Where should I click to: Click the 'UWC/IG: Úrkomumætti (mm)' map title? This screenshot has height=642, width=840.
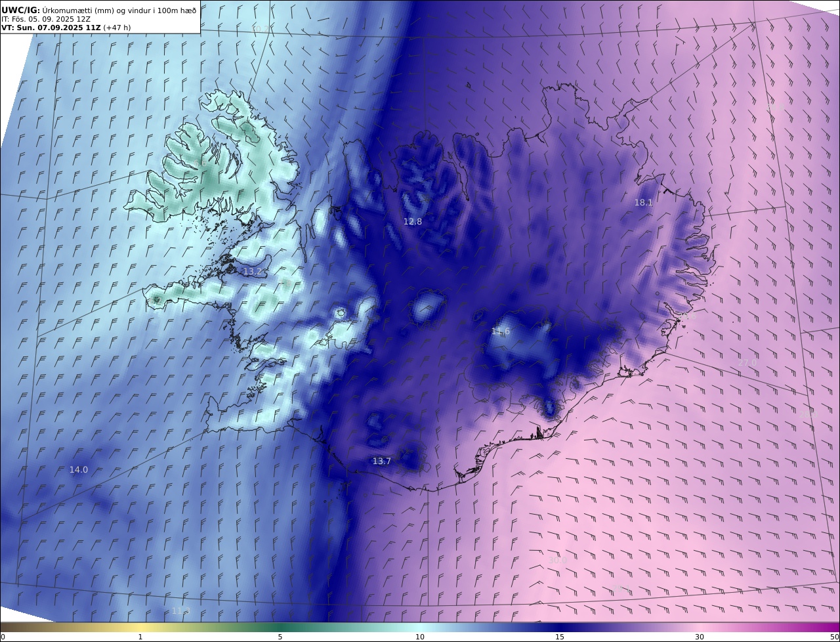coord(98,10)
